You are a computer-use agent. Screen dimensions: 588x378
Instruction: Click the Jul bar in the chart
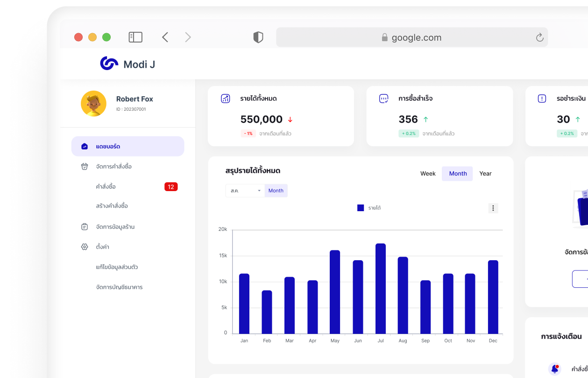pyautogui.click(x=381, y=289)
